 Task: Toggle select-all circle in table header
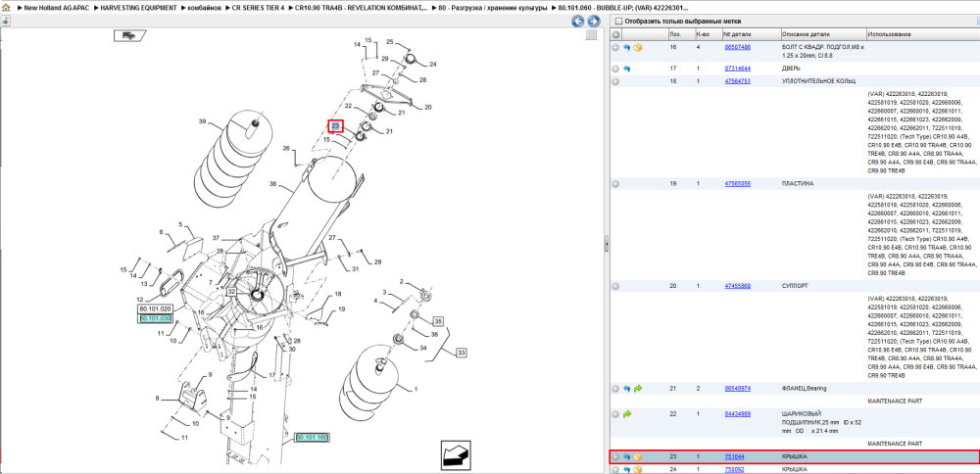coord(615,34)
